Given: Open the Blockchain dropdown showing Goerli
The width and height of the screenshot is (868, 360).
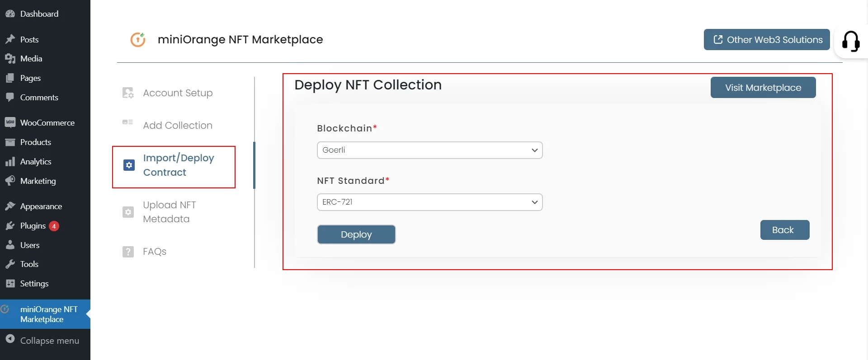Looking at the screenshot, I should pos(429,150).
